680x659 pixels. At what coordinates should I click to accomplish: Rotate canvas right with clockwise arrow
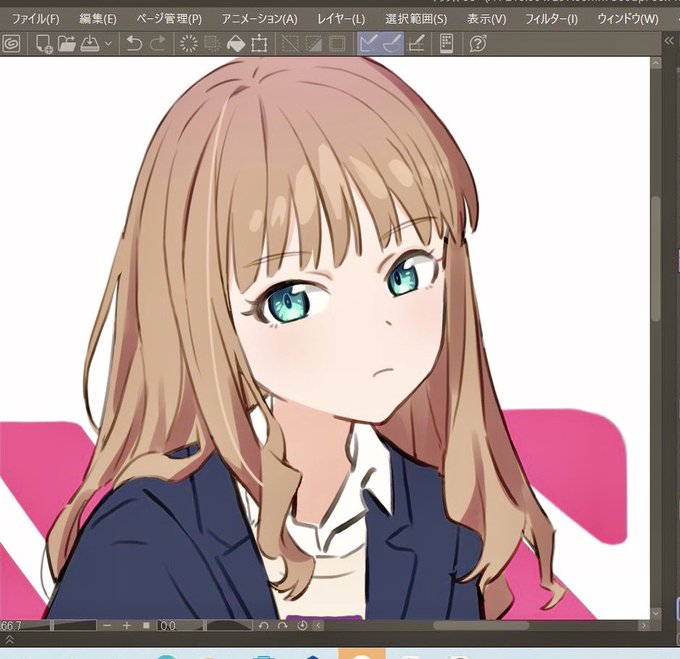click(283, 626)
